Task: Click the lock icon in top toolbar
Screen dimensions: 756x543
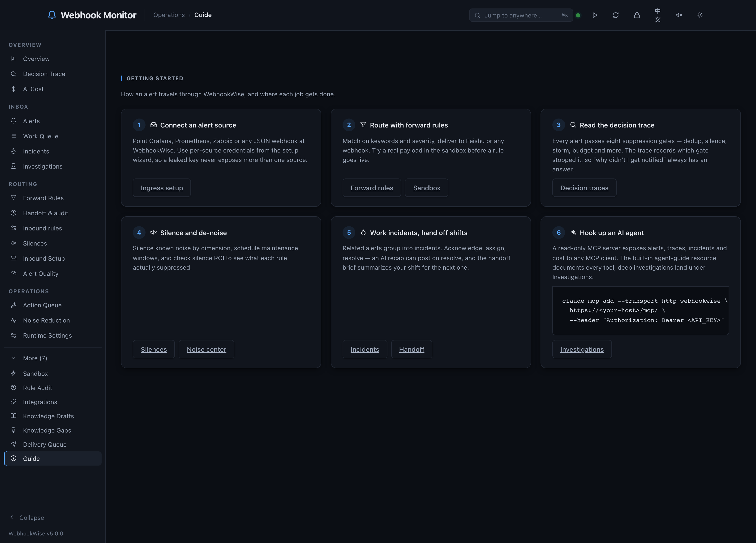Action: point(637,15)
